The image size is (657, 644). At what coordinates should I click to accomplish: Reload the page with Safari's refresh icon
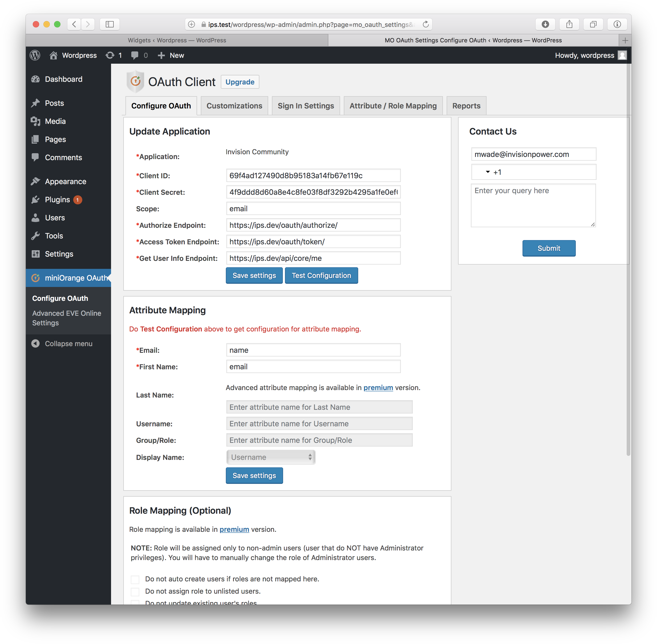point(426,24)
